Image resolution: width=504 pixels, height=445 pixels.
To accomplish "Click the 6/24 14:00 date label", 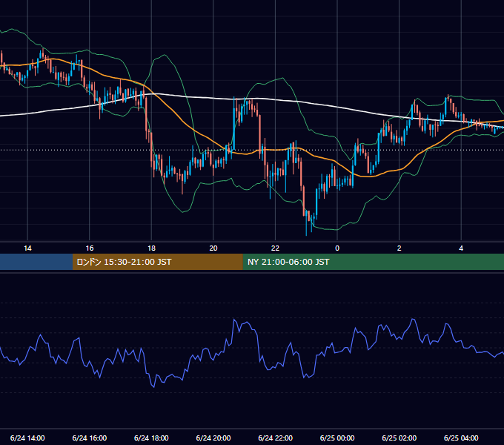I will click(27, 438).
